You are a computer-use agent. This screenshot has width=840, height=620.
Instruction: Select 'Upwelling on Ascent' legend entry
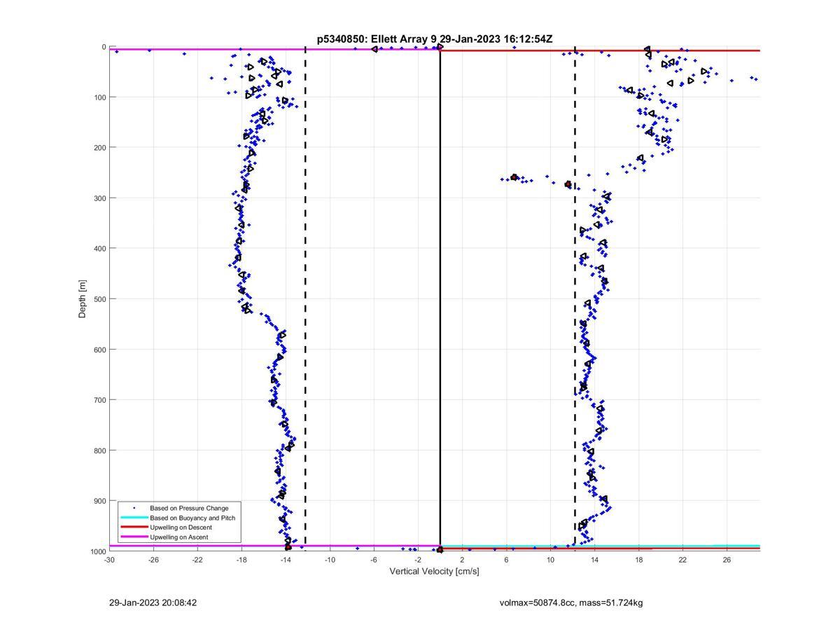[178, 537]
